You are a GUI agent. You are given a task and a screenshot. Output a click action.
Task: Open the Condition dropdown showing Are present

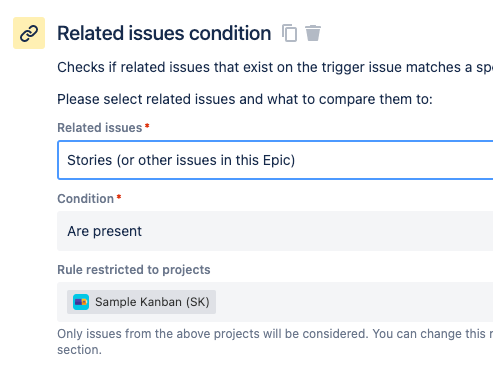click(275, 231)
